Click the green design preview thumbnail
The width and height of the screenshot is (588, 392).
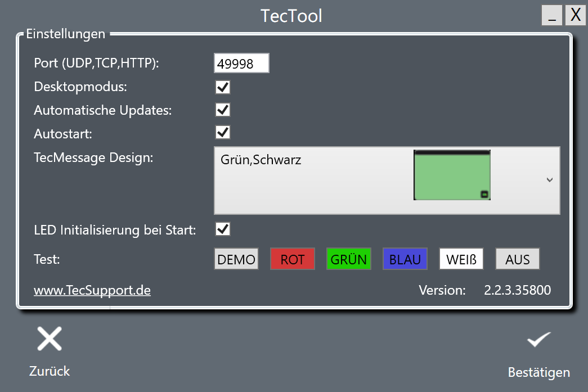[x=452, y=175]
